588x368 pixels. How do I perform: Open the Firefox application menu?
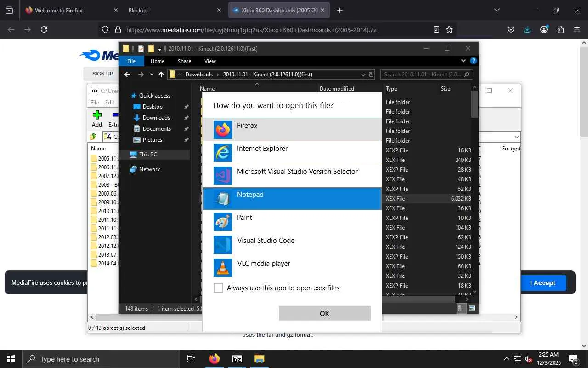577,29
